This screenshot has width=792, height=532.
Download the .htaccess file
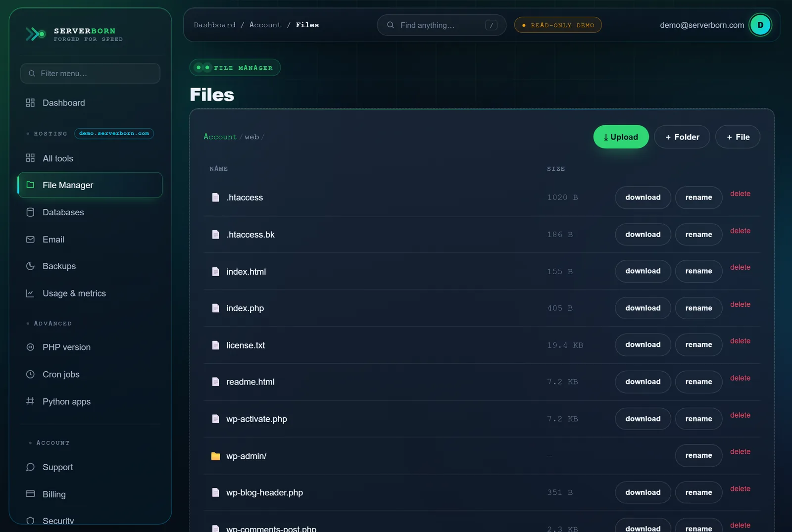643,197
